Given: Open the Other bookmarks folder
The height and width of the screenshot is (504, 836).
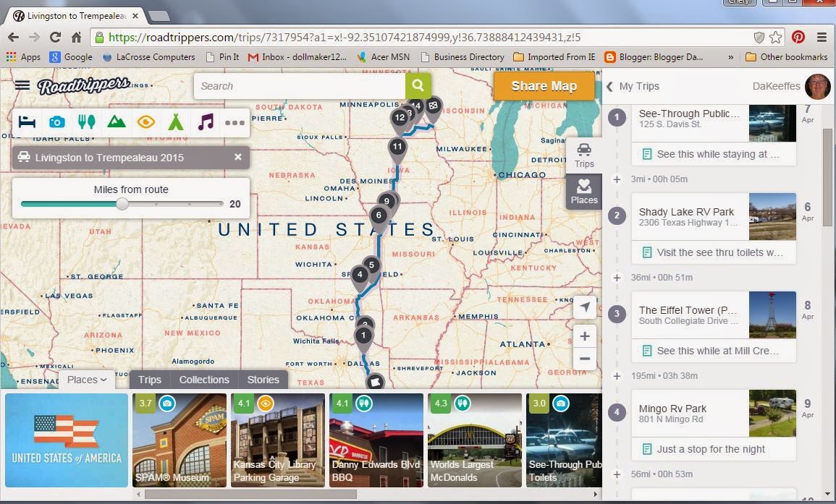Looking at the screenshot, I should [x=786, y=56].
